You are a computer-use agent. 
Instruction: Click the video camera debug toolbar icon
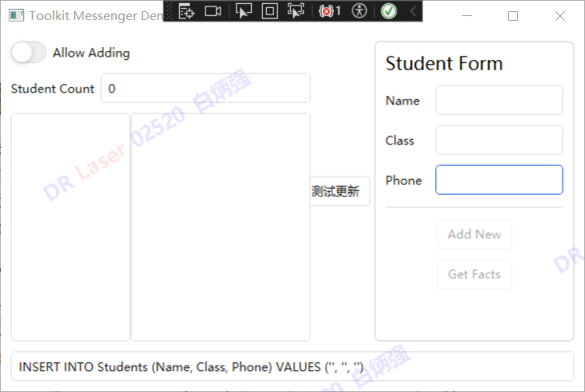click(213, 11)
